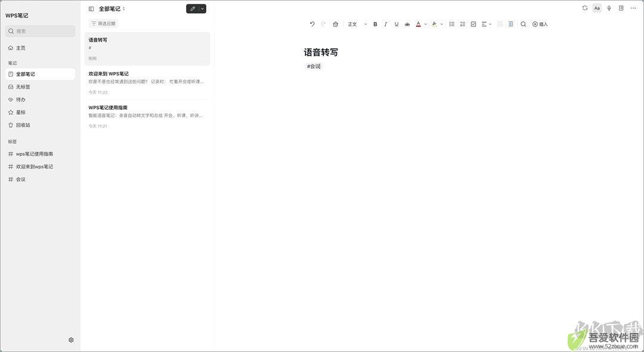Click the decrease indent icon
The height and width of the screenshot is (352, 644).
click(500, 24)
